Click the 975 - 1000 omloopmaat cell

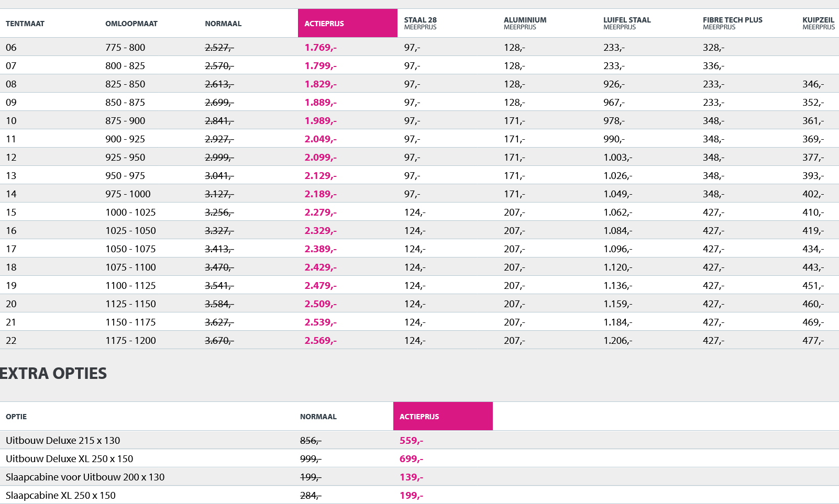point(128,194)
